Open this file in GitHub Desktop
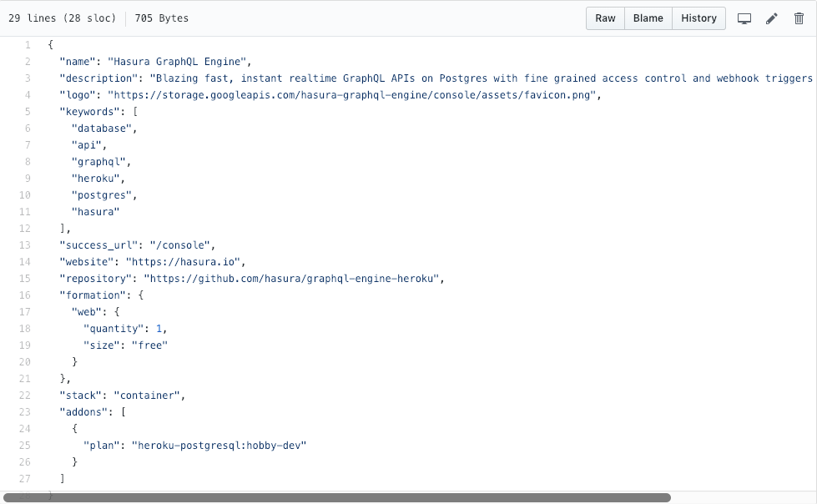 click(x=743, y=18)
